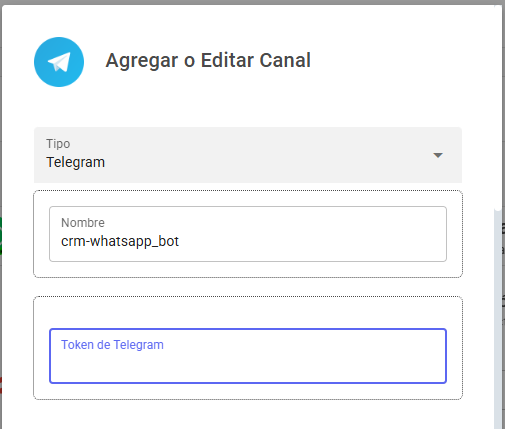505x429 pixels.
Task: Click the Tipo field label
Action: pos(58,144)
